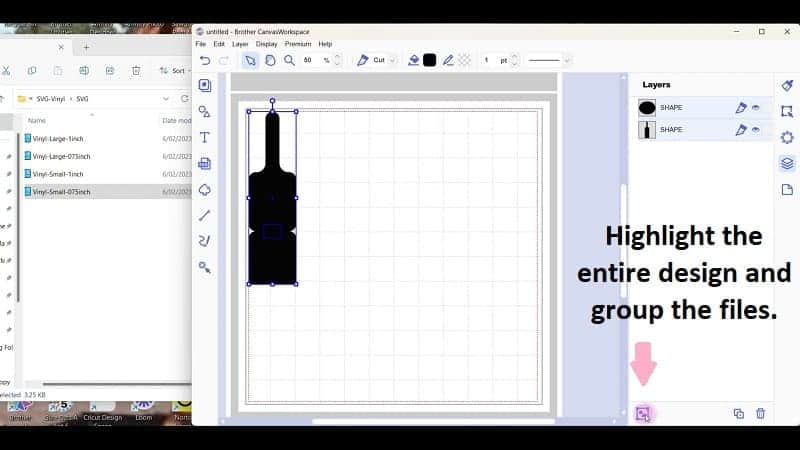Screen dimensions: 800x450
Task: Click the Cricut Design desktop shortcut
Action: tap(103, 413)
